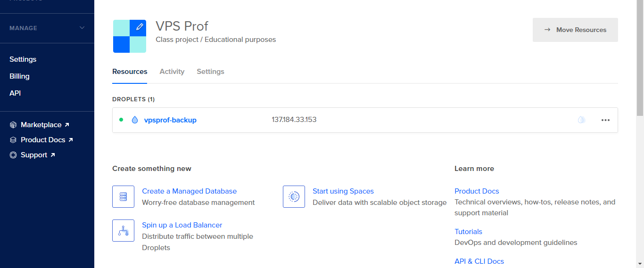Click Deliver data with scalable object storage text
Viewport: 644px width, 268px height.
pyautogui.click(x=380, y=203)
